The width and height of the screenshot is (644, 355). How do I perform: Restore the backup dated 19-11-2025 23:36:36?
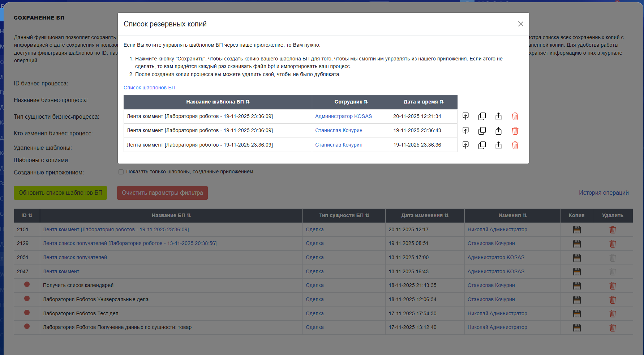(465, 145)
